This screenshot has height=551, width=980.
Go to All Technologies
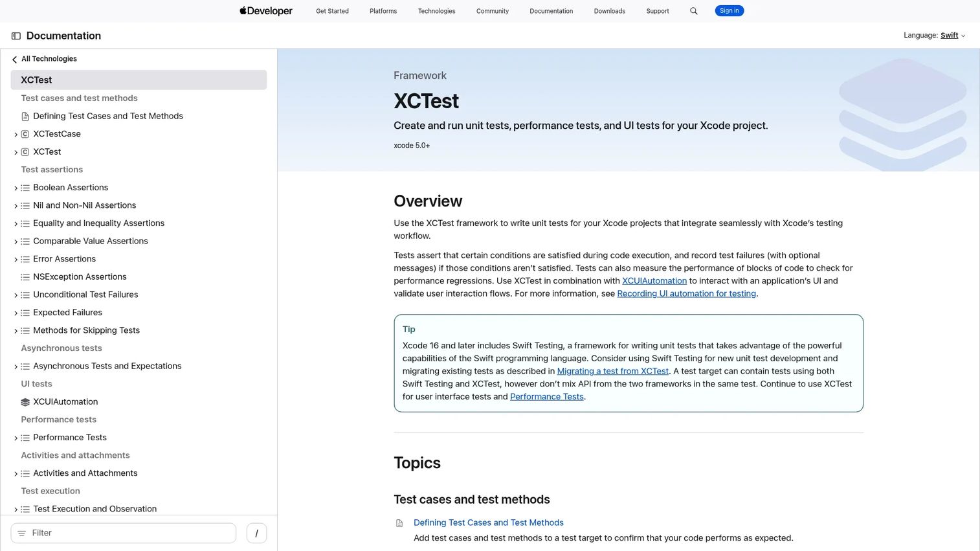49,59
